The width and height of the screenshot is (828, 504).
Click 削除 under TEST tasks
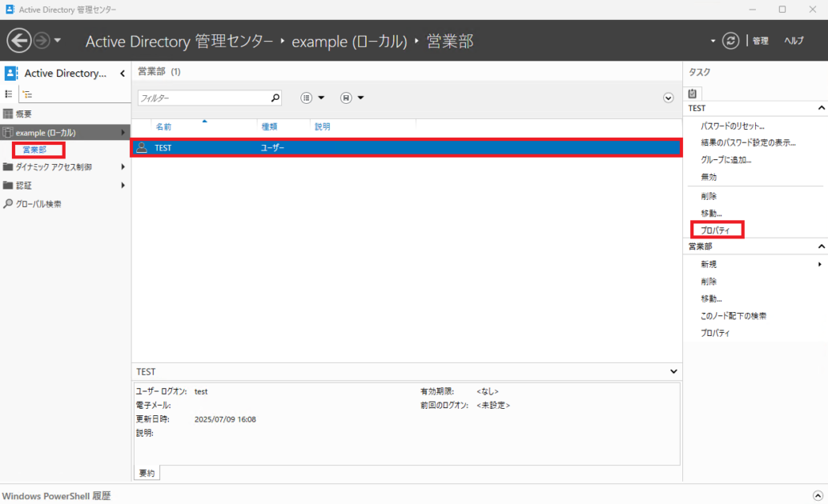[709, 196]
